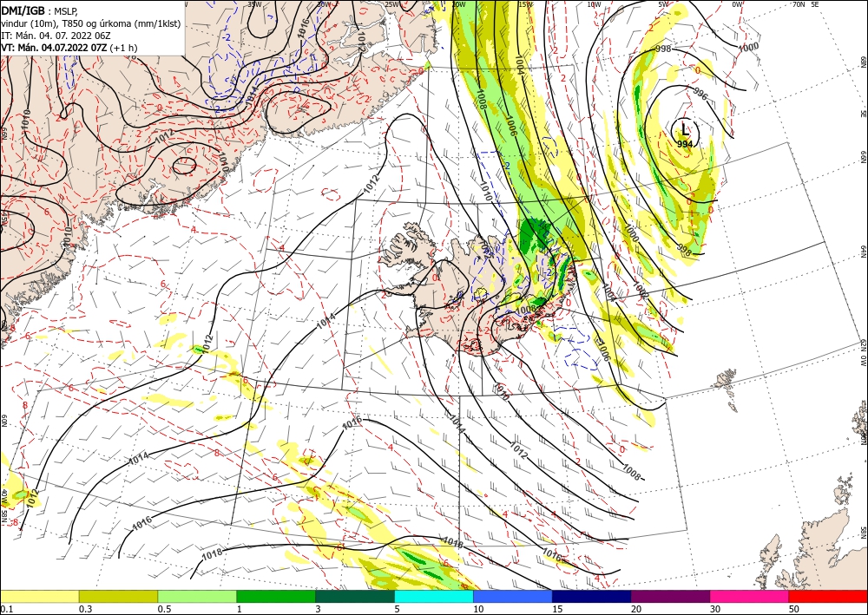Image resolution: width=868 pixels, height=615 pixels.
Task: Click the 0.3 legend value
Action: click(85, 609)
